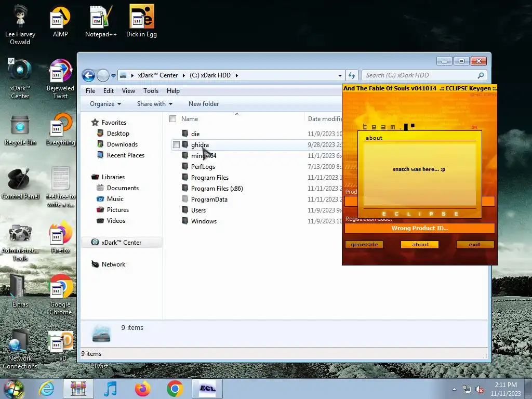Switch to the Explorer window taskbar button
Image resolution: width=532 pixels, height=399 pixels.
78,389
